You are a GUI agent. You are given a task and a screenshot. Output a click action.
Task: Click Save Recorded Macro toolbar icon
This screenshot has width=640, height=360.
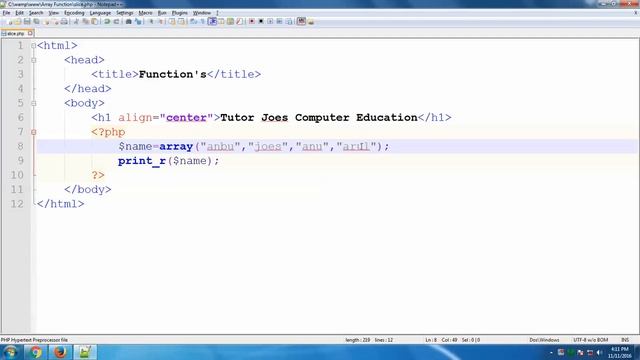(x=289, y=21)
